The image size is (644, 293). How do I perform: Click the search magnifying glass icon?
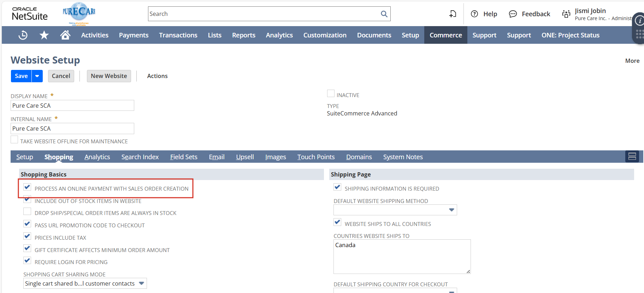click(384, 14)
